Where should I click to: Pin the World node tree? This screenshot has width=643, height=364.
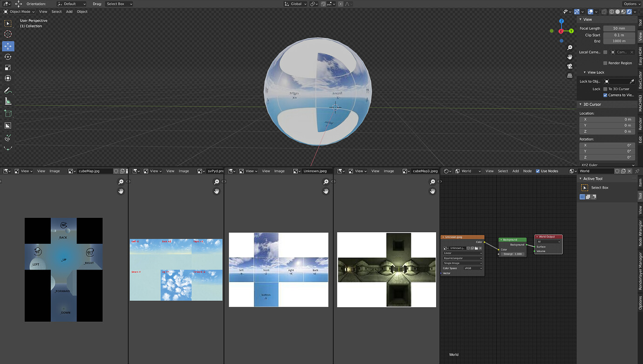pyautogui.click(x=637, y=171)
